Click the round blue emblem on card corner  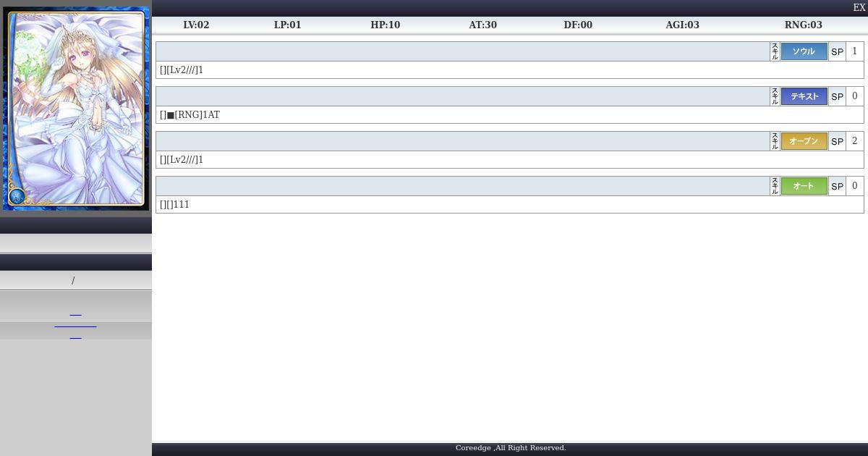[x=17, y=196]
